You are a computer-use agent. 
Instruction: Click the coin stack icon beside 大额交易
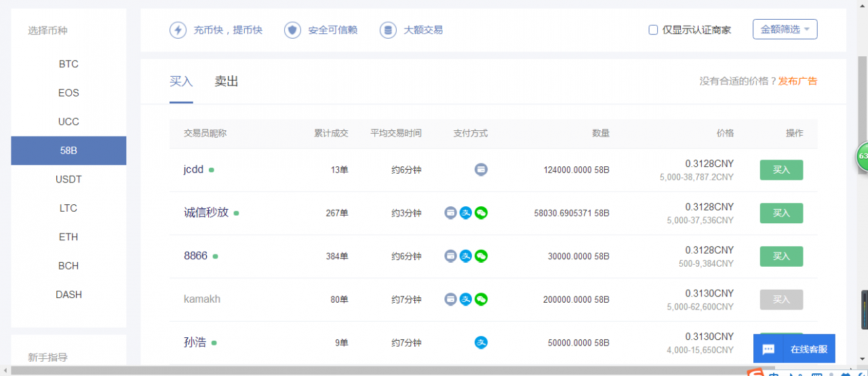pyautogui.click(x=388, y=30)
